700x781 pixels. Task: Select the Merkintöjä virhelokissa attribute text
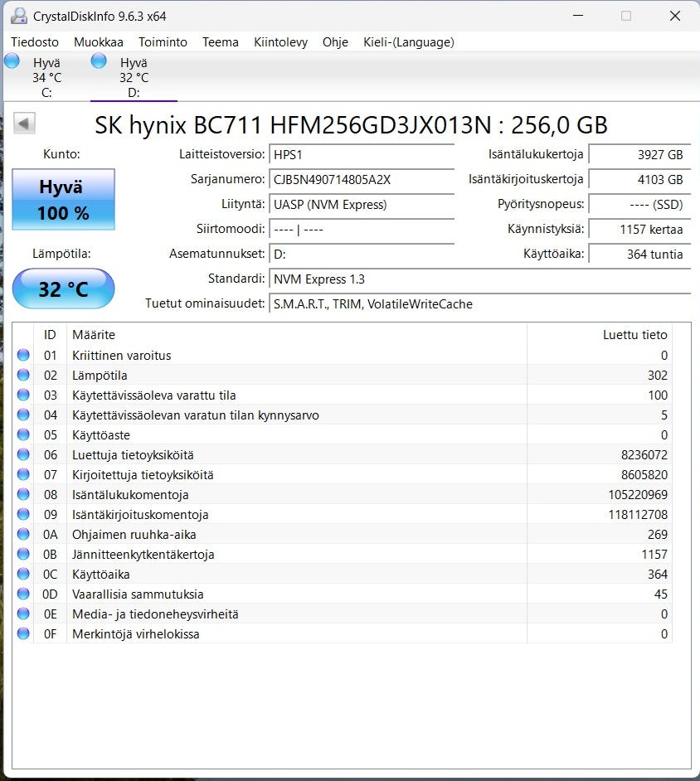pos(135,634)
